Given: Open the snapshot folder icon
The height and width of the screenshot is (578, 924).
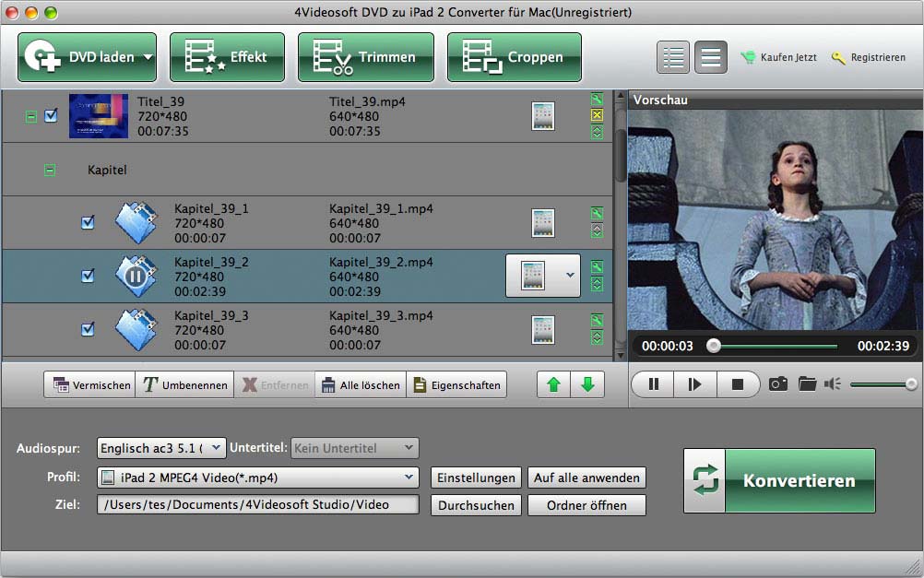Looking at the screenshot, I should point(807,383).
